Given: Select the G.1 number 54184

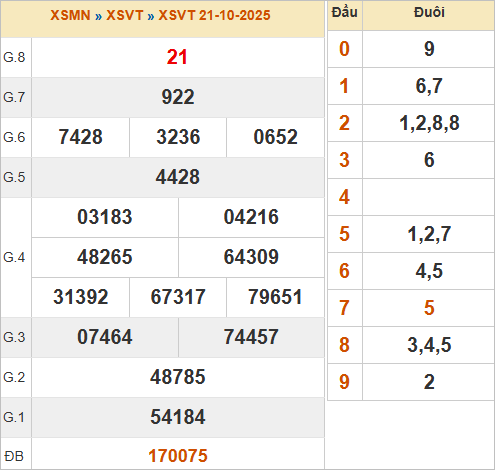Looking at the screenshot, I should click(178, 417).
